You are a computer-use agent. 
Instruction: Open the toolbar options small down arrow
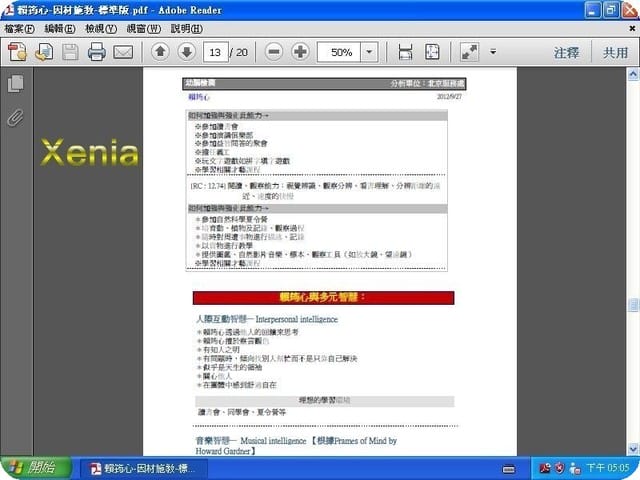pyautogui.click(x=493, y=52)
